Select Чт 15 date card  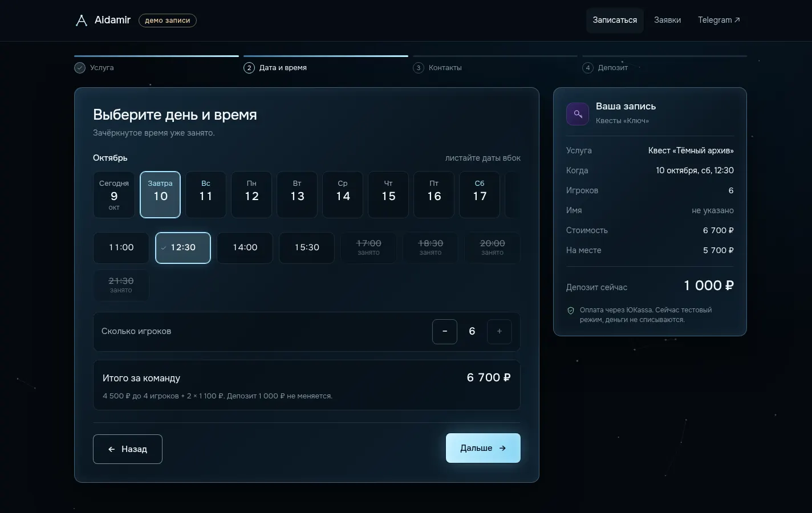(x=388, y=195)
